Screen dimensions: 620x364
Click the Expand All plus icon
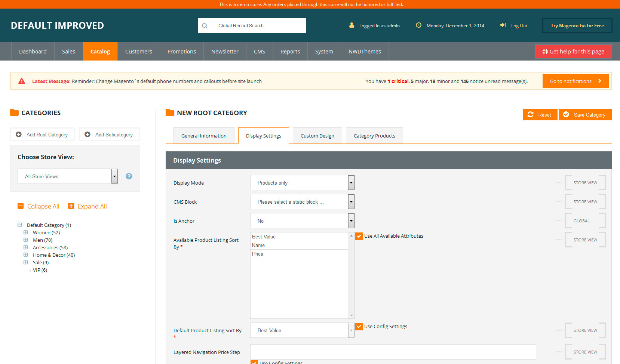tap(71, 206)
